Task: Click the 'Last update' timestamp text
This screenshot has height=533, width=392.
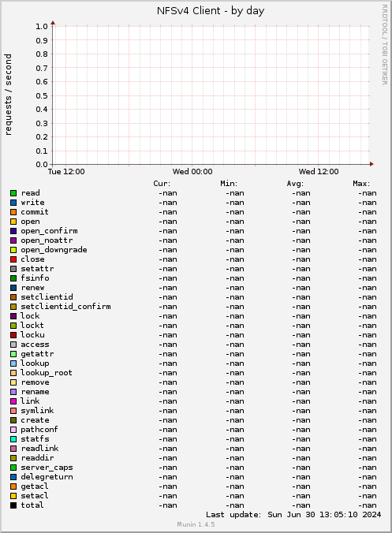Action: coord(293,515)
